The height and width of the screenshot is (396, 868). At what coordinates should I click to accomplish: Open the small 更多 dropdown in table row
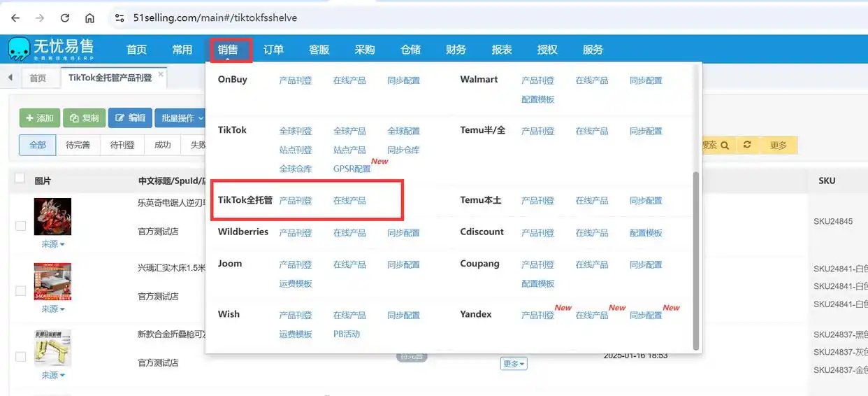point(513,364)
